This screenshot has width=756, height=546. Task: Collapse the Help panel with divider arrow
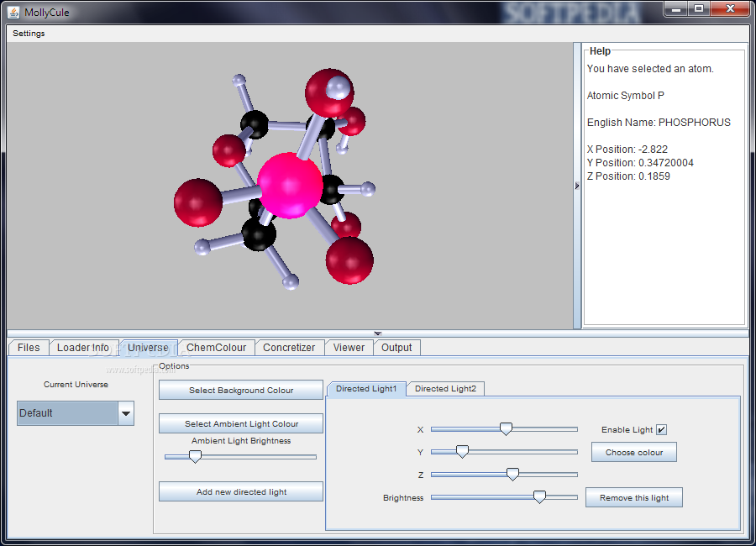[577, 186]
